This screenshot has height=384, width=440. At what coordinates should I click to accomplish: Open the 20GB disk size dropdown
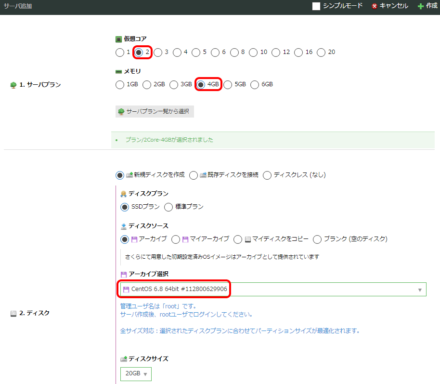pos(136,374)
